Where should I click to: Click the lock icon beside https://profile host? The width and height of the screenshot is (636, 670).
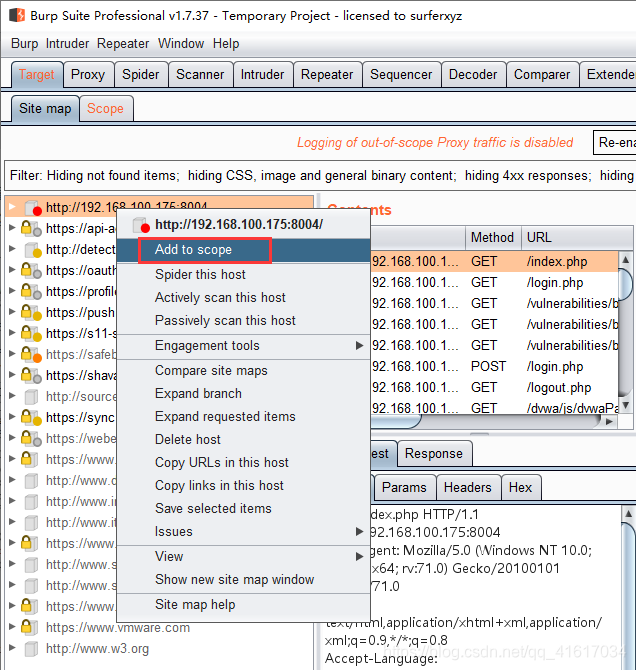coord(31,291)
